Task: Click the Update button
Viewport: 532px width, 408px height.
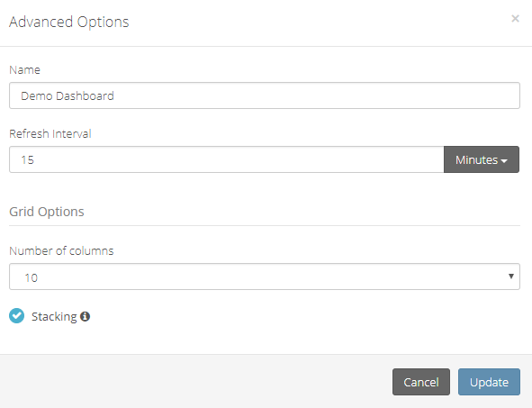Action: [x=489, y=382]
